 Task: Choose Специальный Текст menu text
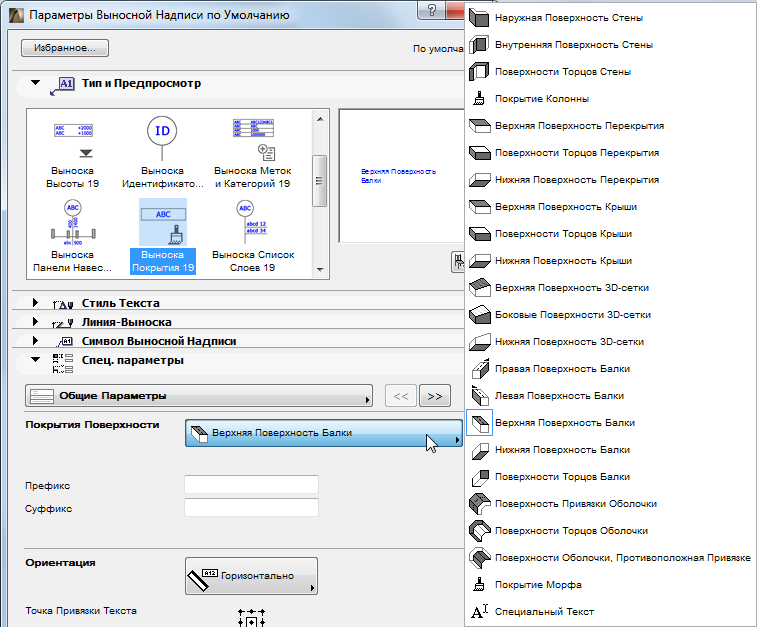point(544,612)
